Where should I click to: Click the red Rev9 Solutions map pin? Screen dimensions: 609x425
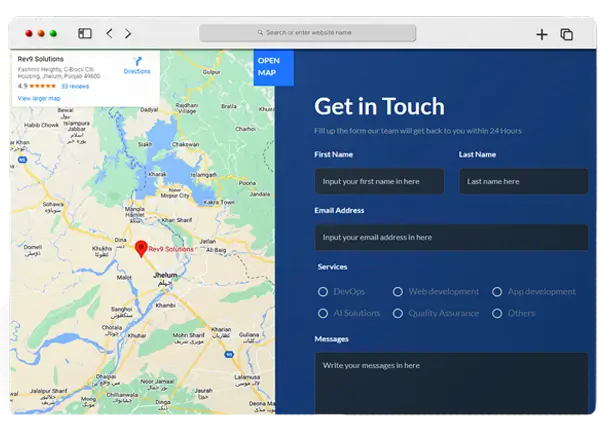pyautogui.click(x=141, y=249)
